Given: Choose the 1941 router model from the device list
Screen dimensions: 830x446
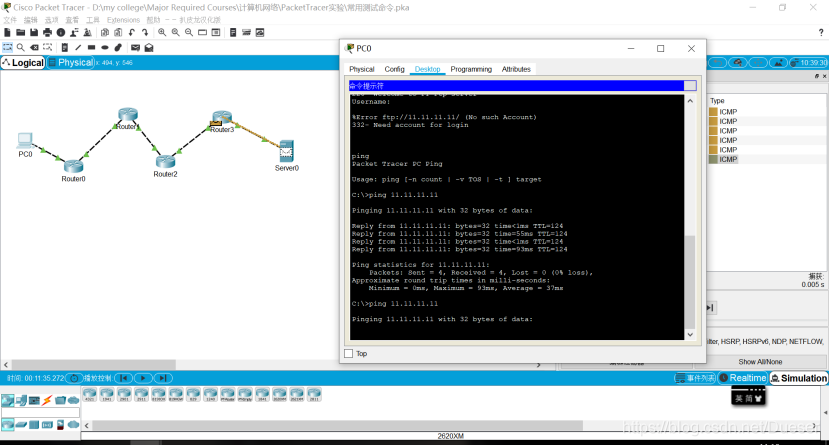Looking at the screenshot, I should [x=107, y=395].
